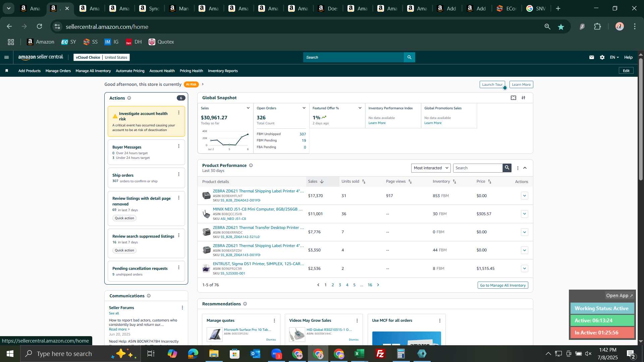The image size is (644, 362).
Task: Click Product Performance search button
Action: (507, 168)
